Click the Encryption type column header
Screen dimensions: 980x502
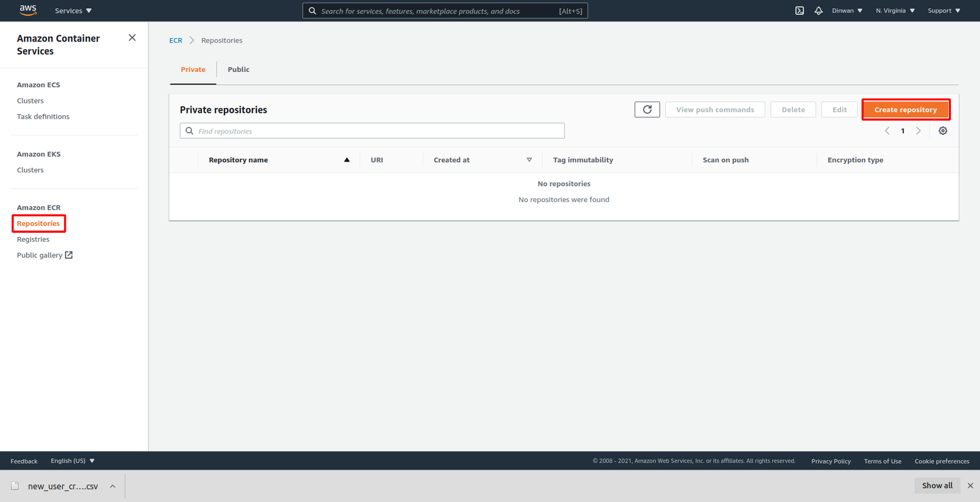[x=855, y=160]
